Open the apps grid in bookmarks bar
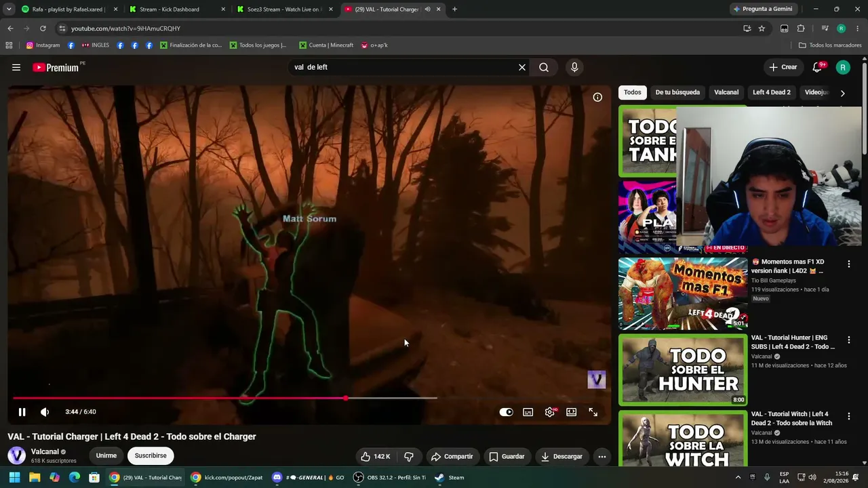 tap(9, 45)
